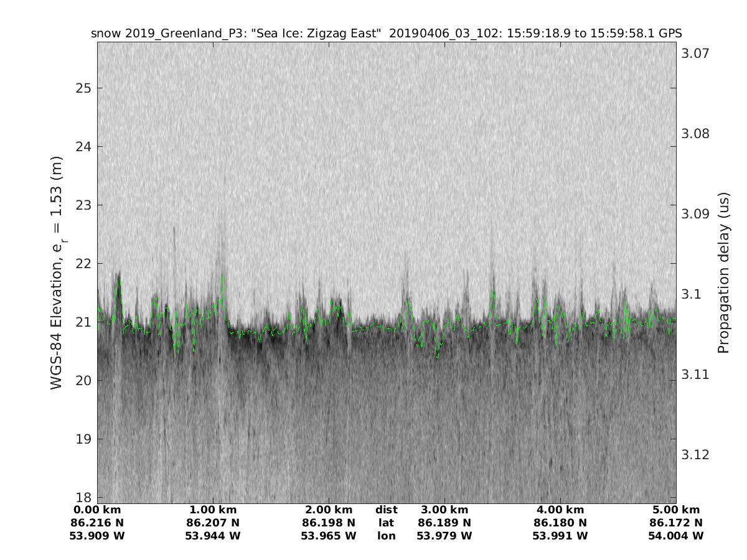Click the 53.979 W longitude label
Image resolution: width=747 pixels, height=560 pixels.
tap(444, 536)
